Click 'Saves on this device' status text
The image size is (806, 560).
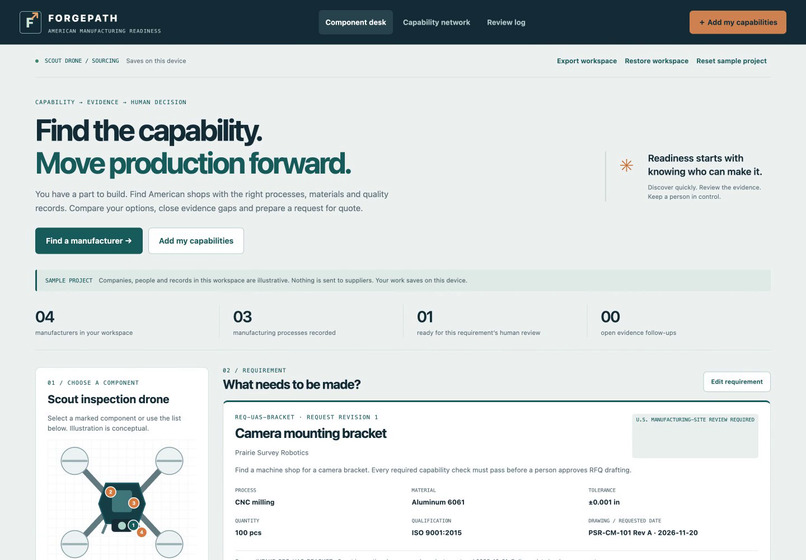click(156, 61)
